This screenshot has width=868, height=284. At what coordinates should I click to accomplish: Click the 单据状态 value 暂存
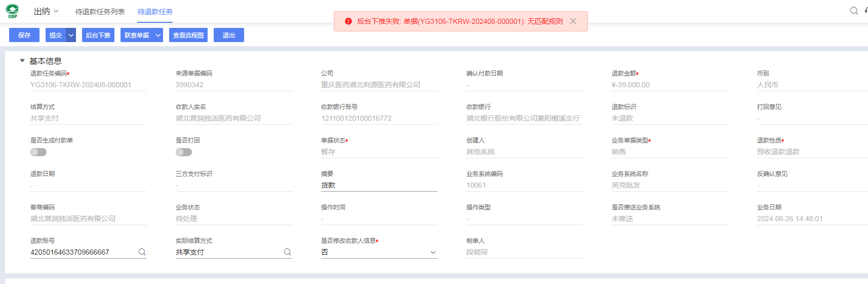click(x=328, y=152)
